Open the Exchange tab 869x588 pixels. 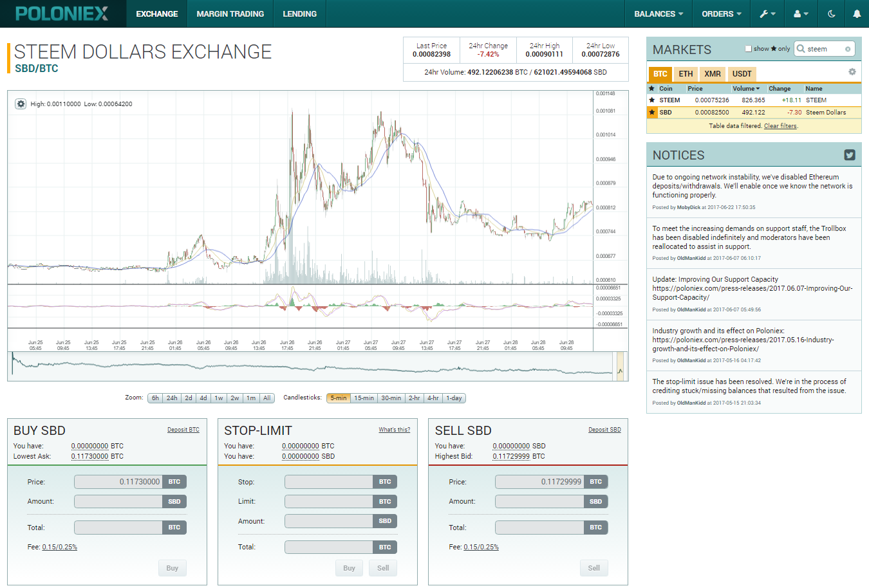pos(157,14)
